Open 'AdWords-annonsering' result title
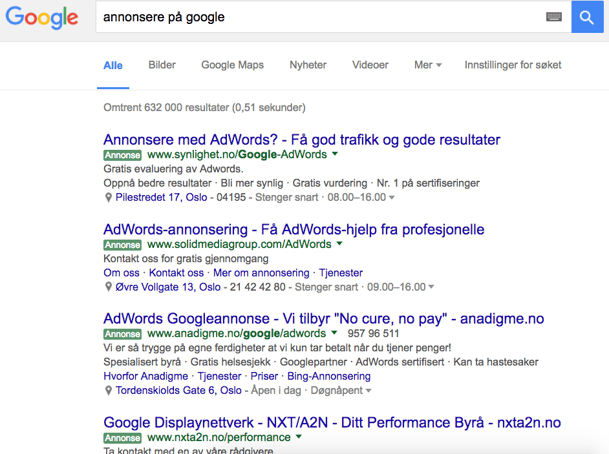 [294, 230]
